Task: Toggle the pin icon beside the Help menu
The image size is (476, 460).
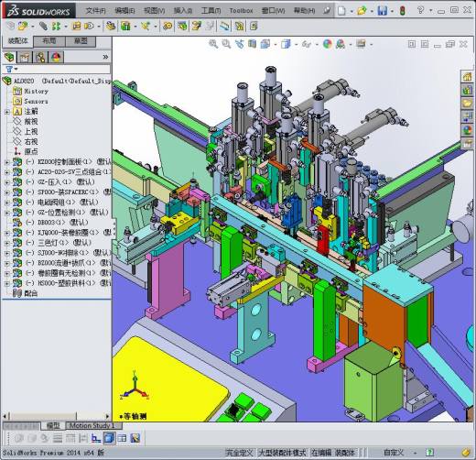Action: [x=327, y=11]
